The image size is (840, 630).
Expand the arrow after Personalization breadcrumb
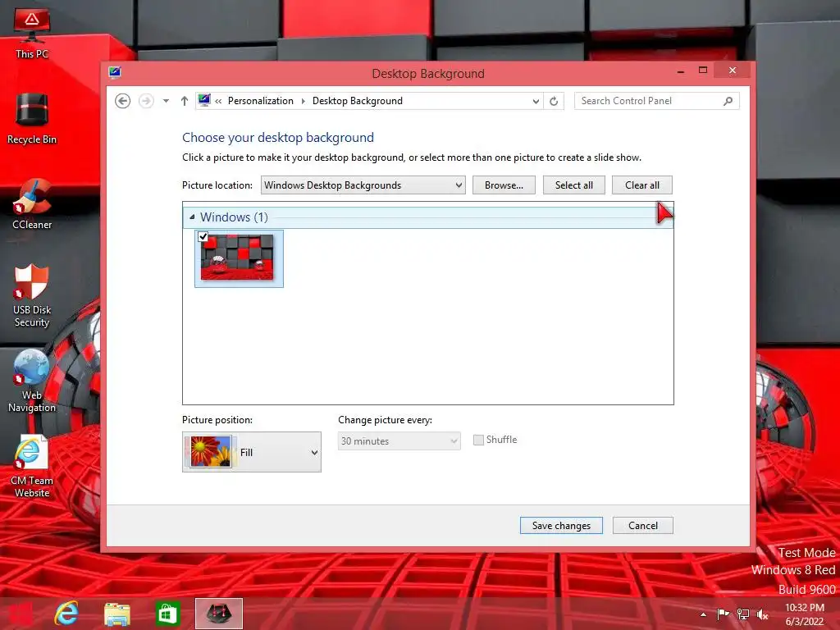point(304,101)
